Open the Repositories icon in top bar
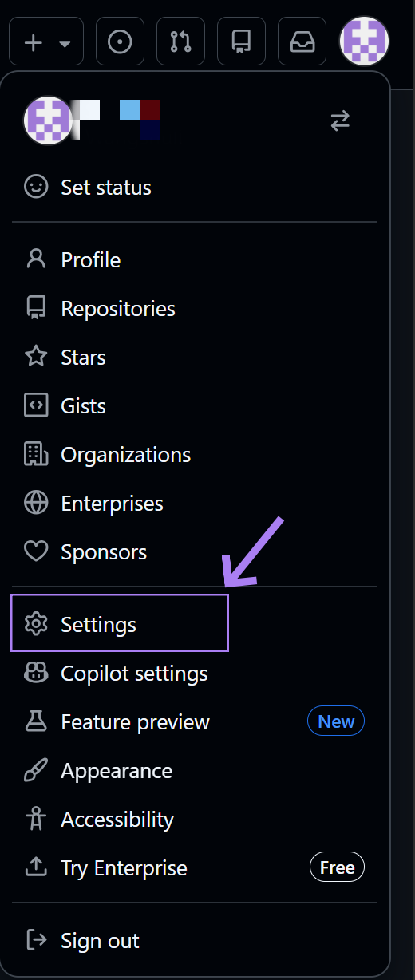 [241, 41]
